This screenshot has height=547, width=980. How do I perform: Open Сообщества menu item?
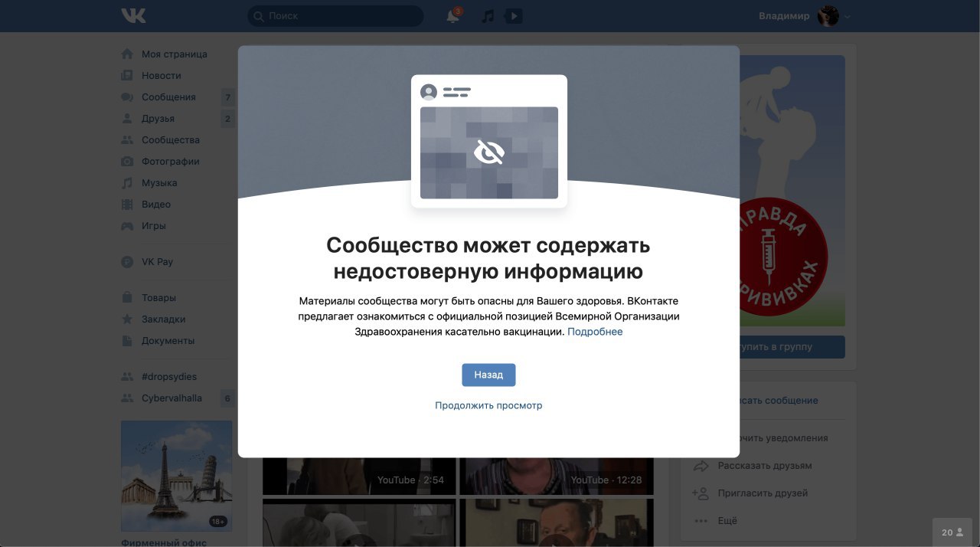coord(171,140)
